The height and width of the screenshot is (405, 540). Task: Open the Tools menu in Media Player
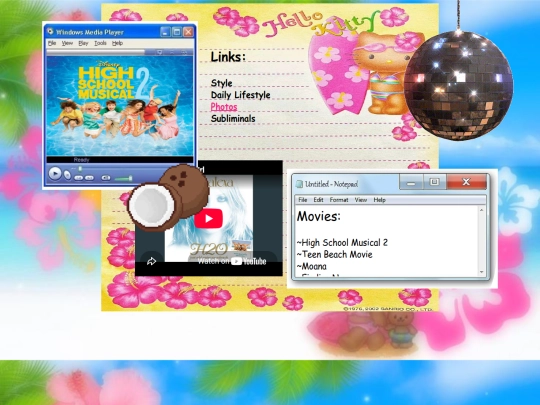100,43
